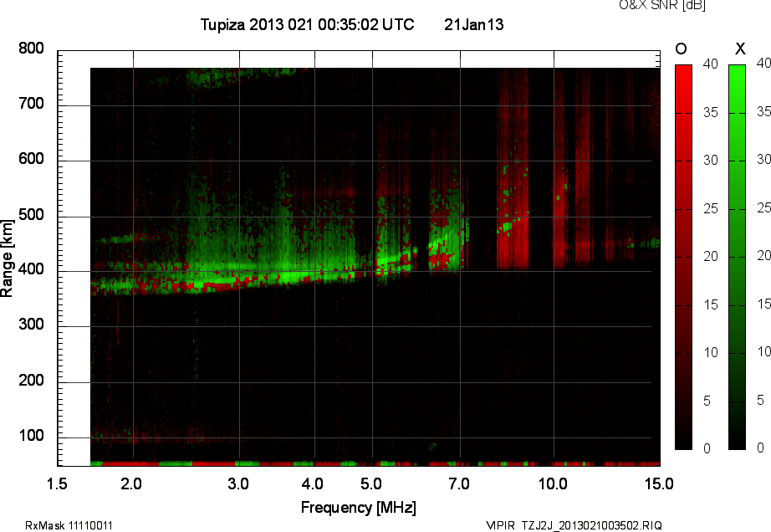Click the 'O&X SNR [dB]' heading
This screenshot has width=771, height=532.
(x=661, y=5)
